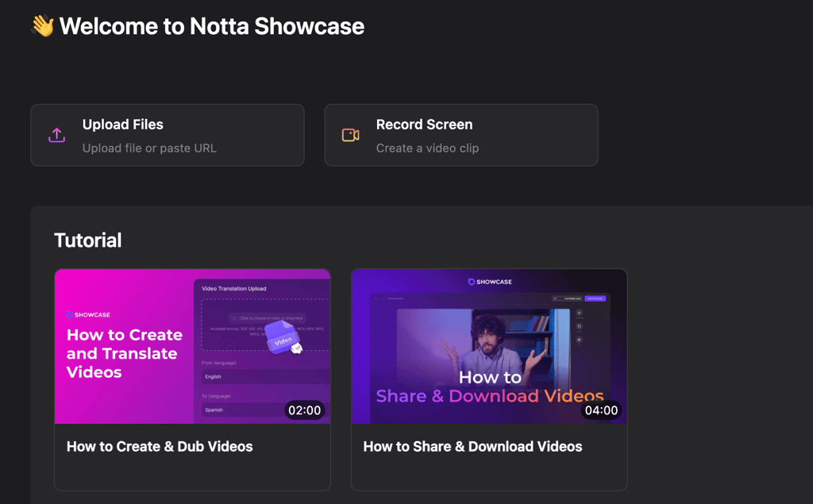Click the Tutorial section heading
Screen dimensions: 813x504
point(87,240)
